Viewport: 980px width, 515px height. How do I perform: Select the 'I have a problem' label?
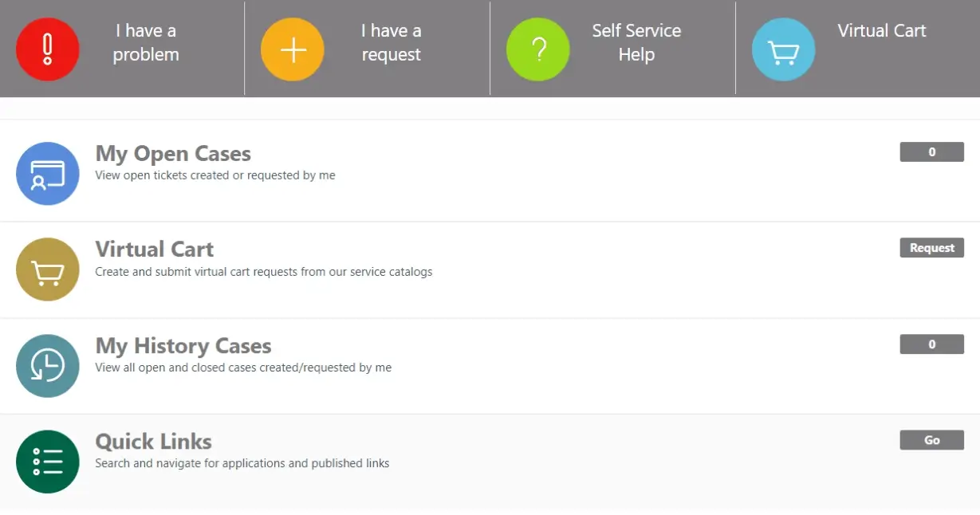coord(146,43)
